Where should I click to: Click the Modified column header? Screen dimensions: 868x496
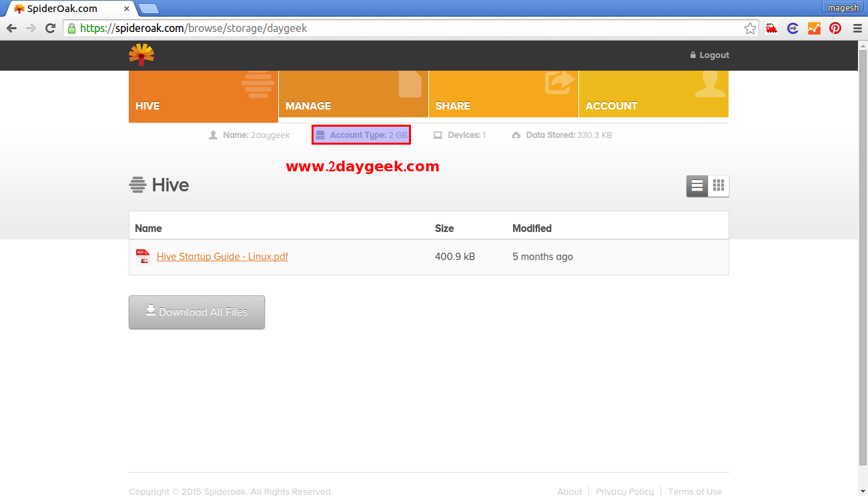coord(532,228)
